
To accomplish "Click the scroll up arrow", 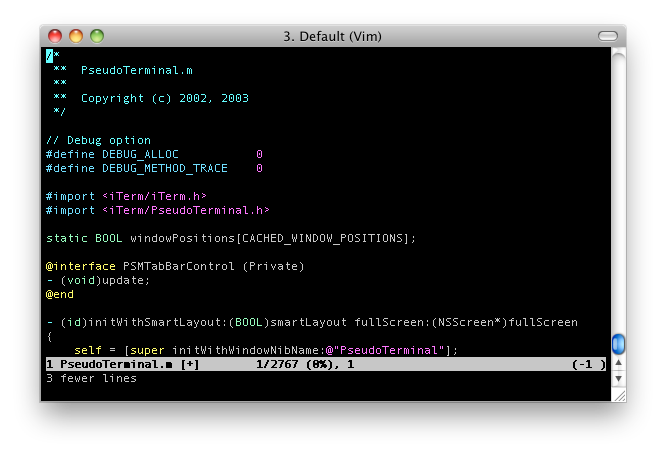I will [618, 363].
